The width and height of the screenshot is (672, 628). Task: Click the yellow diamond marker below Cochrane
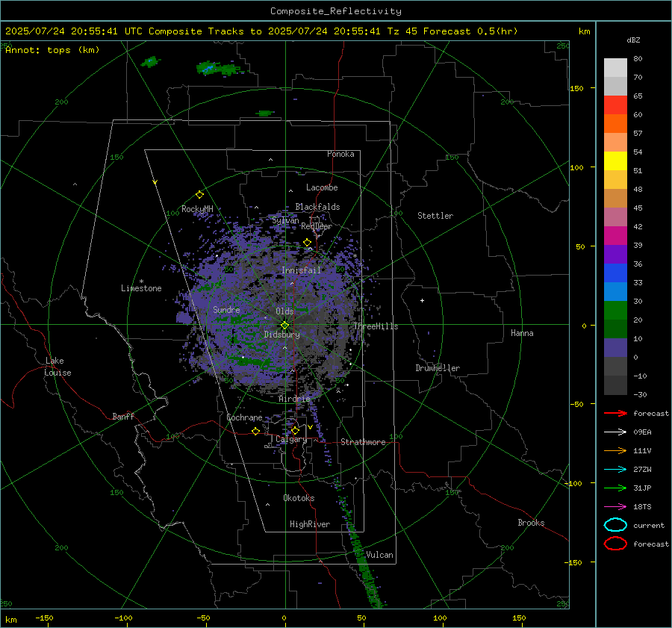(x=255, y=432)
